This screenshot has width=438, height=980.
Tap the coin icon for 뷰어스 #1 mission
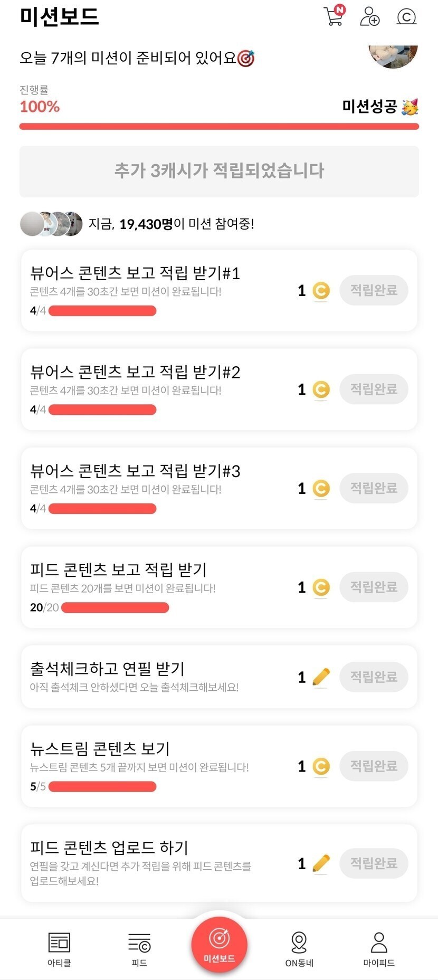point(321,291)
